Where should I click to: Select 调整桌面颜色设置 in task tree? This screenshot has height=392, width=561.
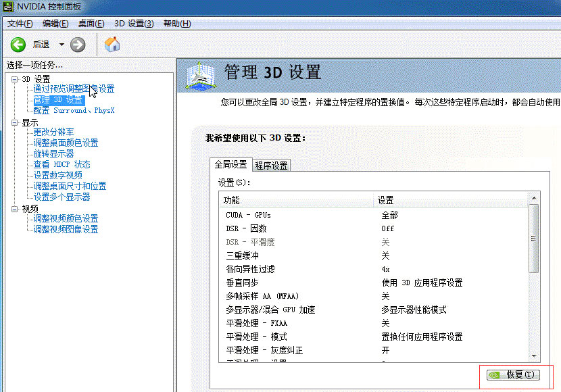66,143
